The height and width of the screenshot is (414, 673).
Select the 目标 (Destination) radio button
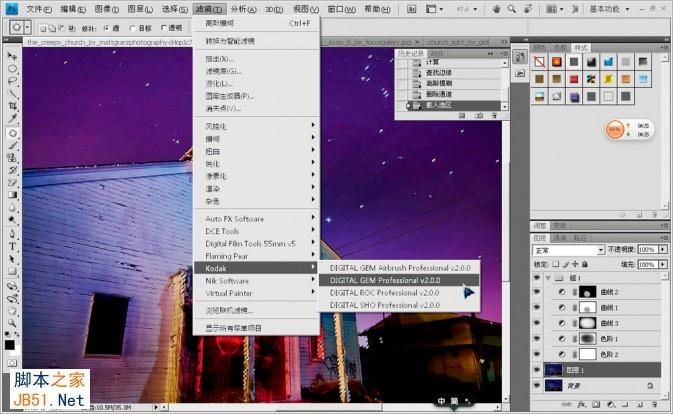pyautogui.click(x=132, y=28)
